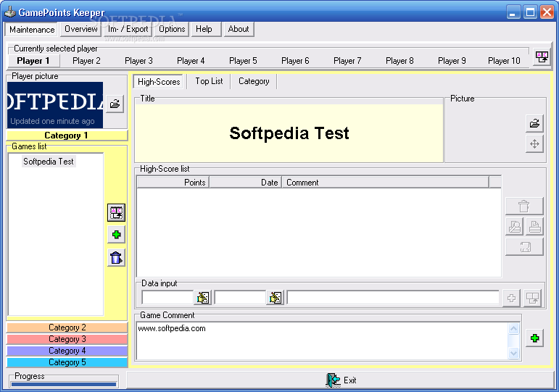Viewport: 559px width, 392px height.
Task: Expand the orange Category 2 bar
Action: [x=67, y=328]
